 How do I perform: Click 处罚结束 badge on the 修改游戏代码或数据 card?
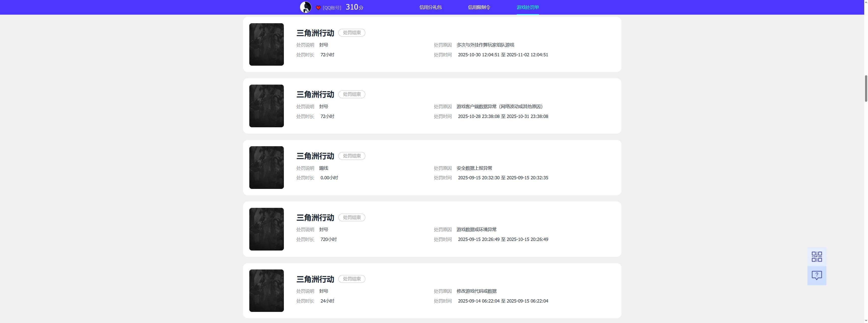pyautogui.click(x=351, y=279)
